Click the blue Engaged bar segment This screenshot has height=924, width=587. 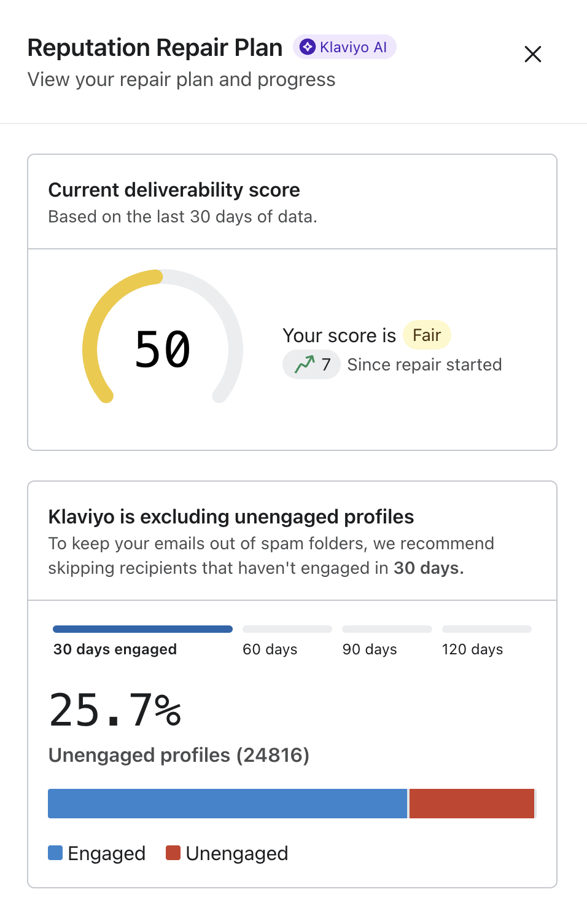click(227, 804)
